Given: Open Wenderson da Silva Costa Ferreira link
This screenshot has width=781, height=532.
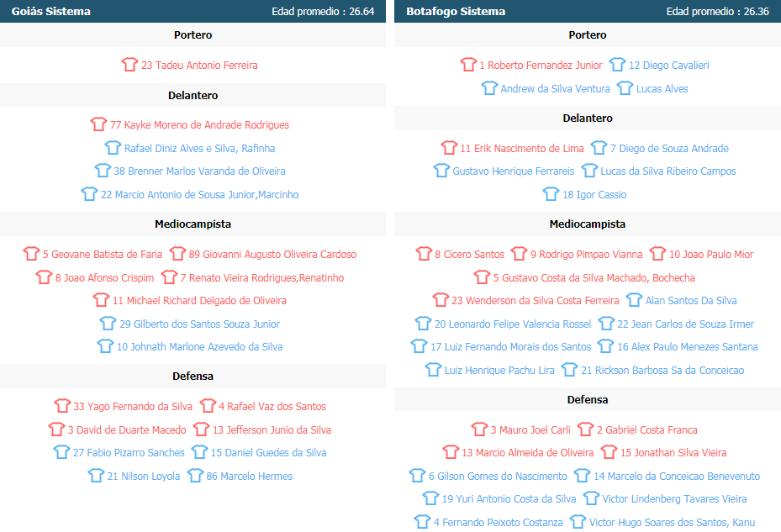Looking at the screenshot, I should 536,300.
